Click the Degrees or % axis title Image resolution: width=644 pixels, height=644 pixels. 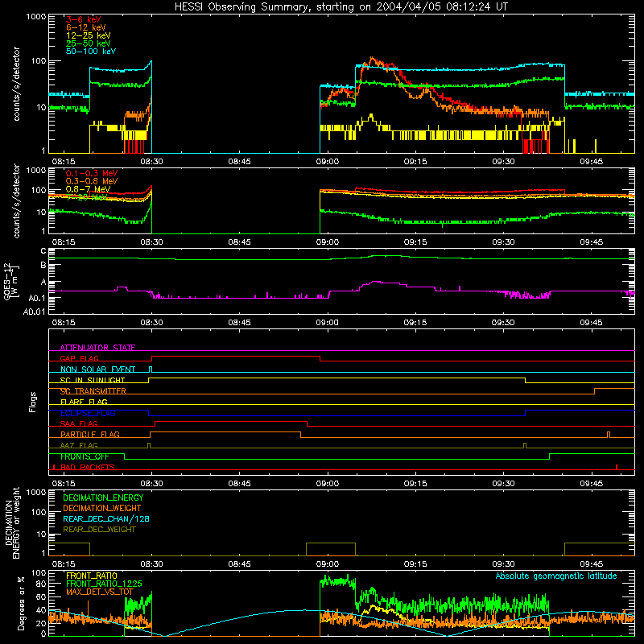(x=21, y=603)
